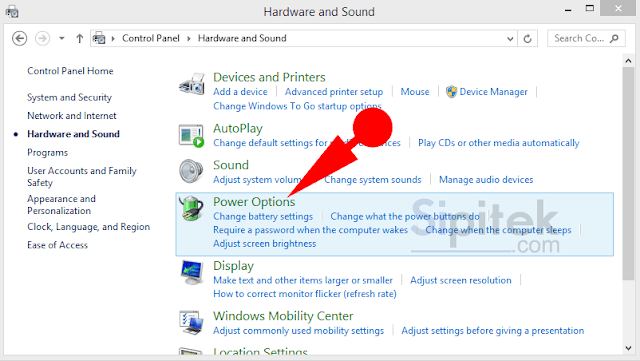Click Change what the power buttons do

405,216
